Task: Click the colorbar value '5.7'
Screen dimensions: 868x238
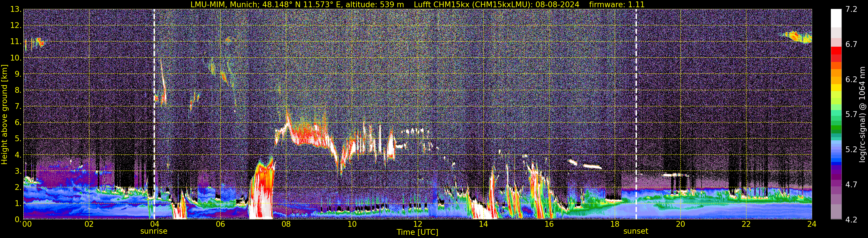Action: [x=851, y=115]
